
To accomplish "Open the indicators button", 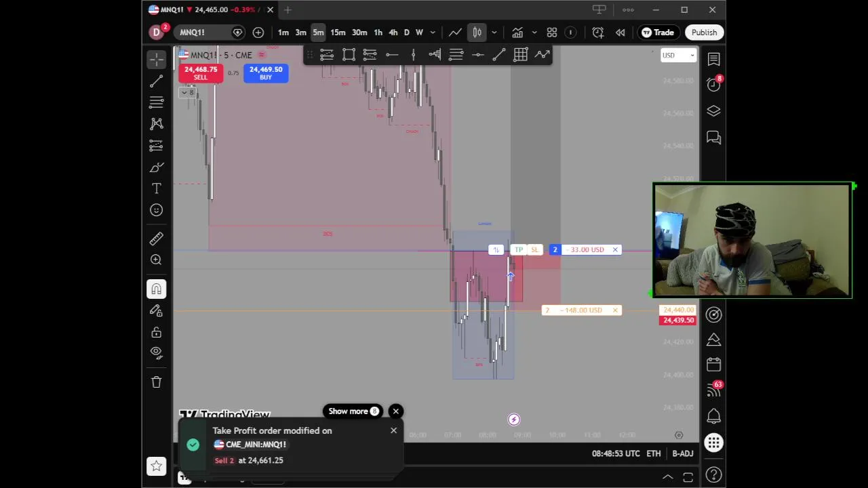I will [517, 33].
